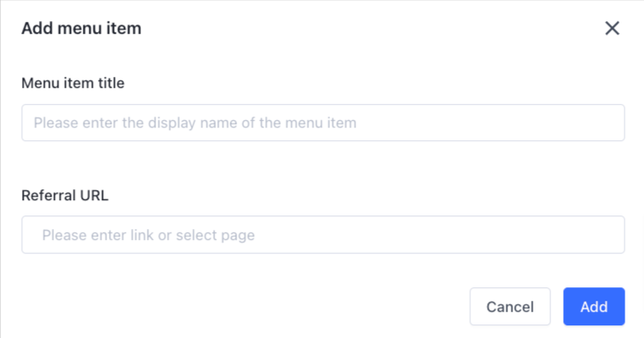Select the display name placeholder field
This screenshot has width=644, height=338.
click(322, 123)
